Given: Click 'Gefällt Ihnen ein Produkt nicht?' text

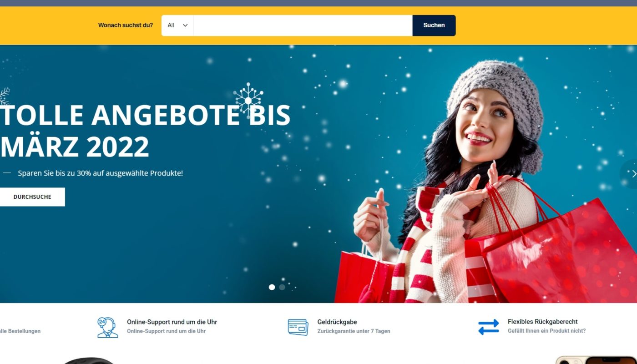Looking at the screenshot, I should click(x=546, y=331).
